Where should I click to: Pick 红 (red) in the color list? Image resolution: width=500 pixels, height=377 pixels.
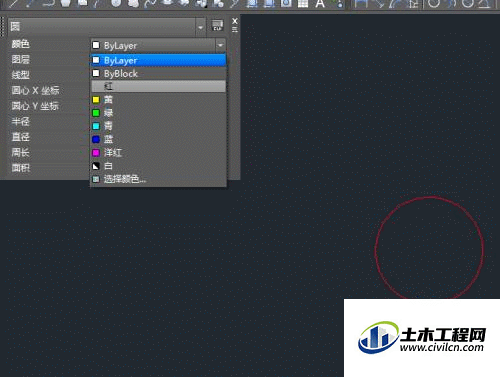pyautogui.click(x=158, y=87)
